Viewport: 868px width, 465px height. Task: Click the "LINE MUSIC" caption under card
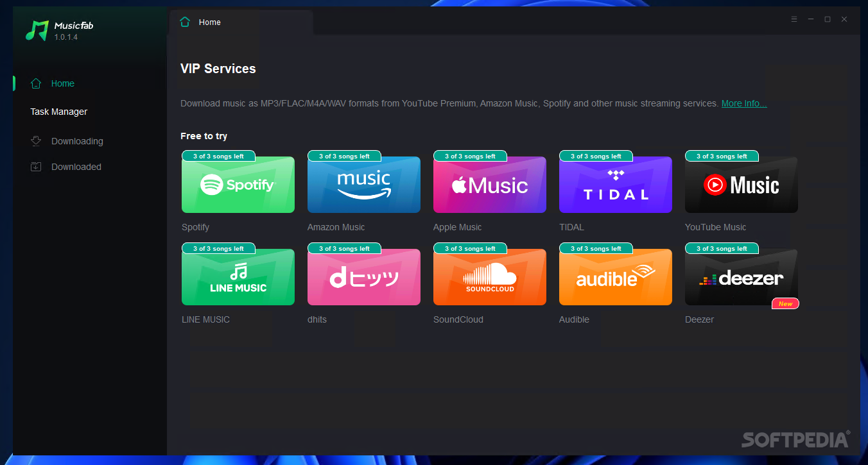[x=205, y=319]
